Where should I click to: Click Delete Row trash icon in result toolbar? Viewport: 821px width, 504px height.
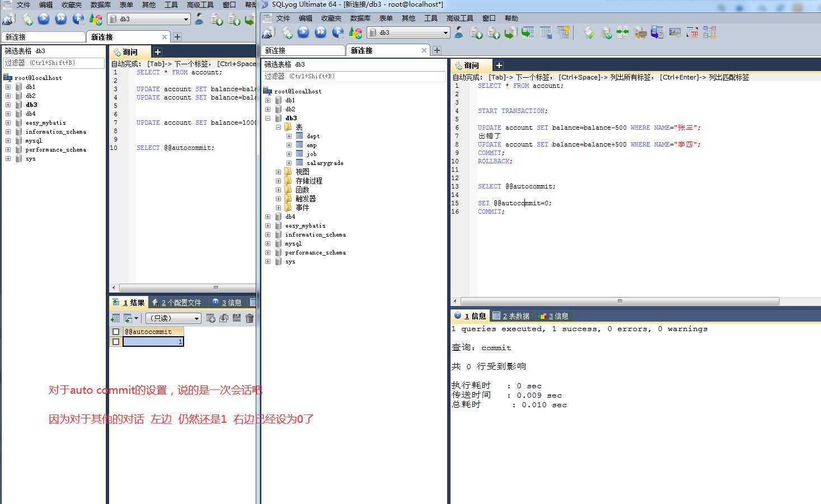250,318
